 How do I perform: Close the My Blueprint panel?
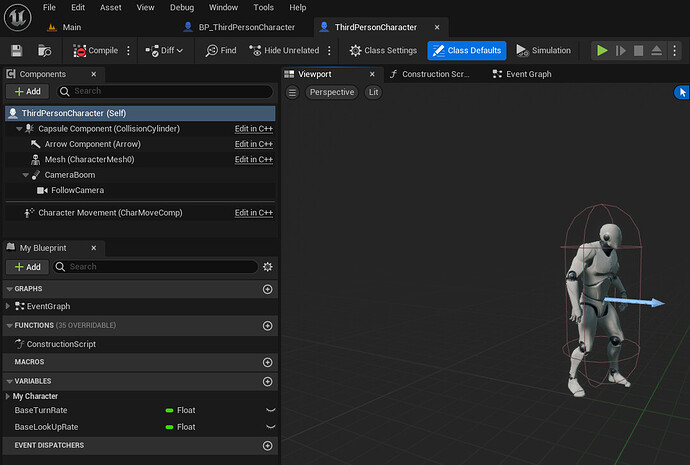tap(94, 248)
